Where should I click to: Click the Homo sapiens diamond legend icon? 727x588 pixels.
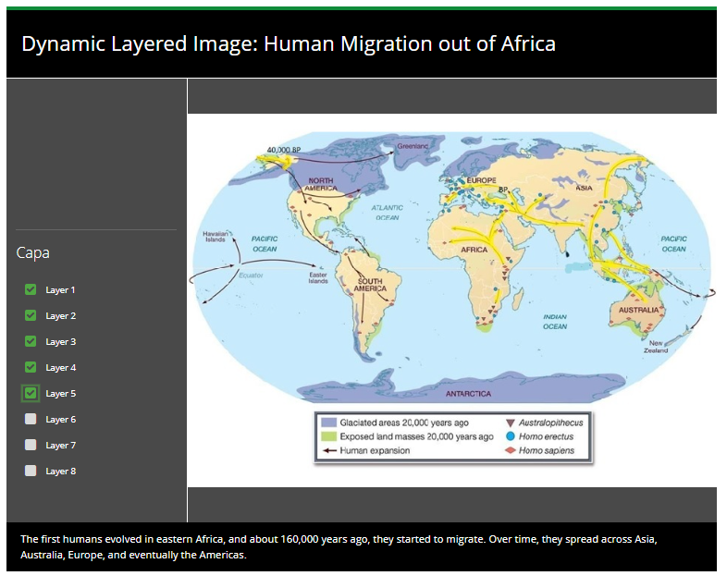click(x=511, y=451)
